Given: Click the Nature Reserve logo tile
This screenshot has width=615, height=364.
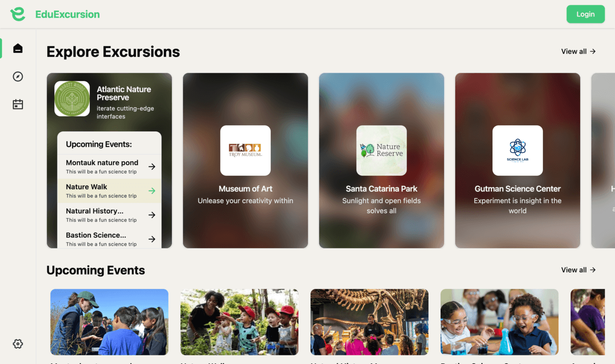Looking at the screenshot, I should tap(382, 151).
